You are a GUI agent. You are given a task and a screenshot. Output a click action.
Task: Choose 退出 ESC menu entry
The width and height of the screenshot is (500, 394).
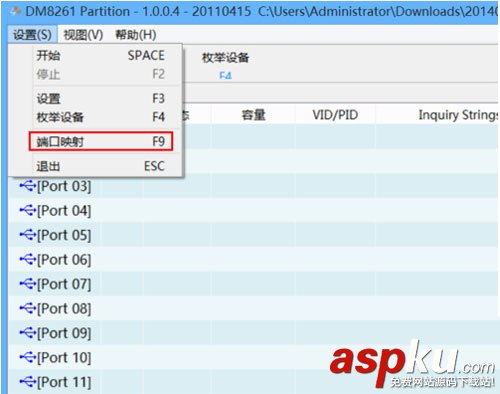(x=100, y=166)
